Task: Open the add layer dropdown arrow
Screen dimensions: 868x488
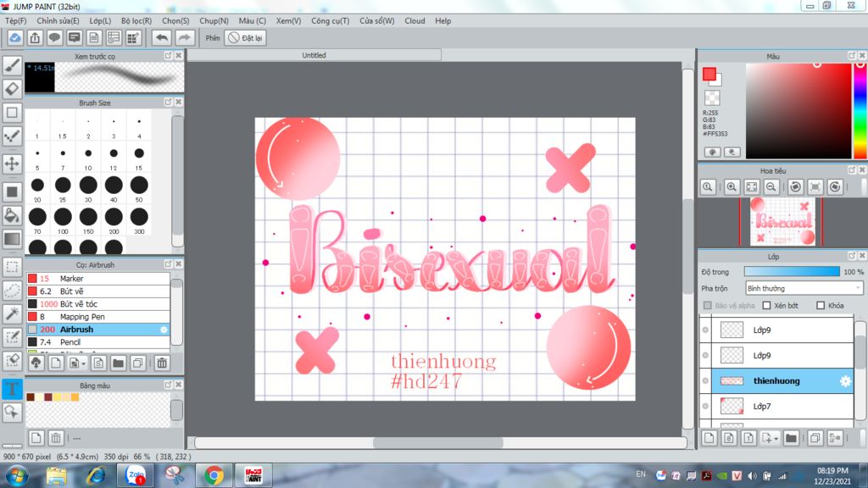Action: click(776, 438)
